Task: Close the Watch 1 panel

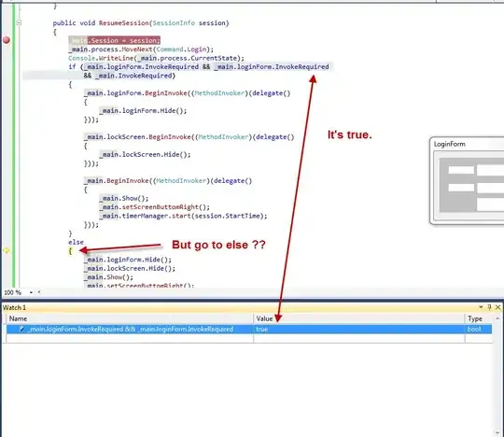Action: pos(497,307)
